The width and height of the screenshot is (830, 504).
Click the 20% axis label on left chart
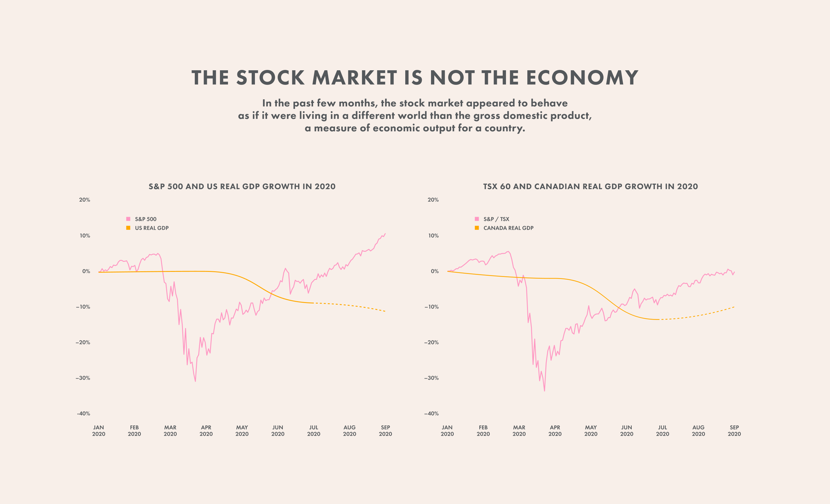pos(84,200)
